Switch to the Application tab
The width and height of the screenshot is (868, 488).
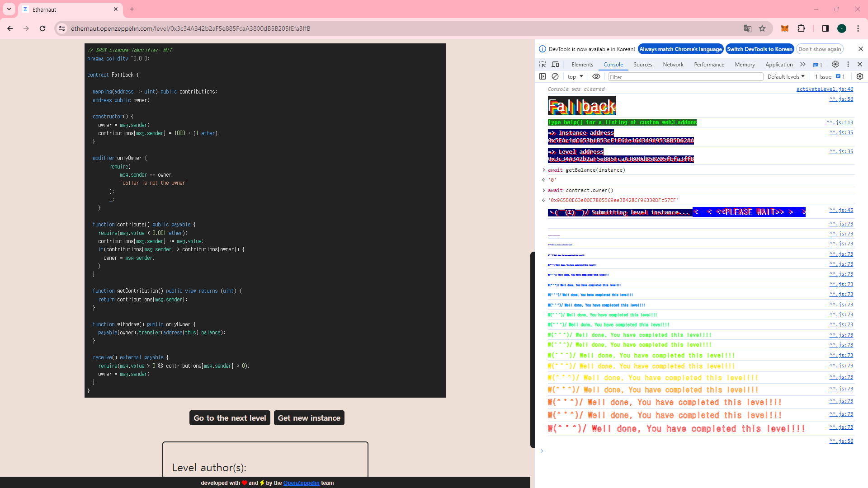(x=779, y=65)
